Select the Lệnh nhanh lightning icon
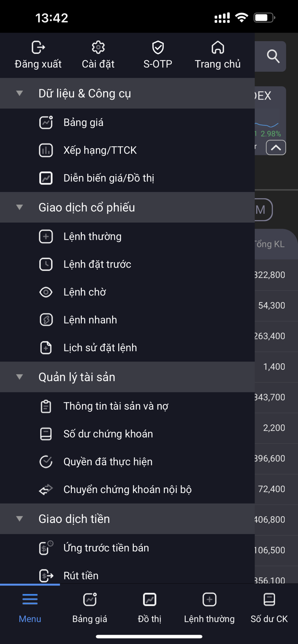The width and height of the screenshot is (298, 644). (x=46, y=319)
